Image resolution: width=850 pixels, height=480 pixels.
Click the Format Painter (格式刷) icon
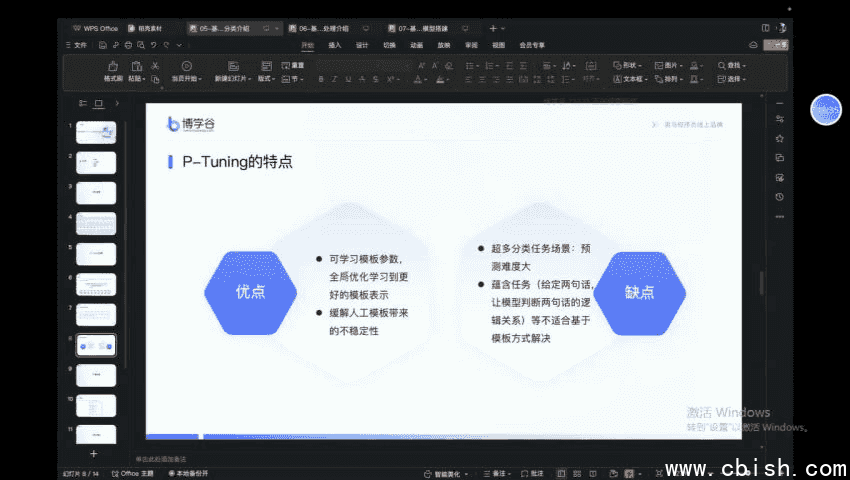pyautogui.click(x=112, y=65)
